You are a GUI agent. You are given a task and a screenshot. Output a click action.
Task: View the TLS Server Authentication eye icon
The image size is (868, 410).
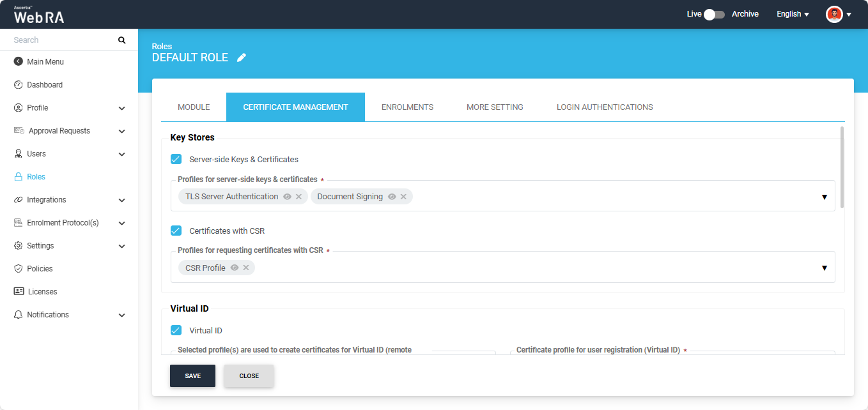[x=288, y=197]
